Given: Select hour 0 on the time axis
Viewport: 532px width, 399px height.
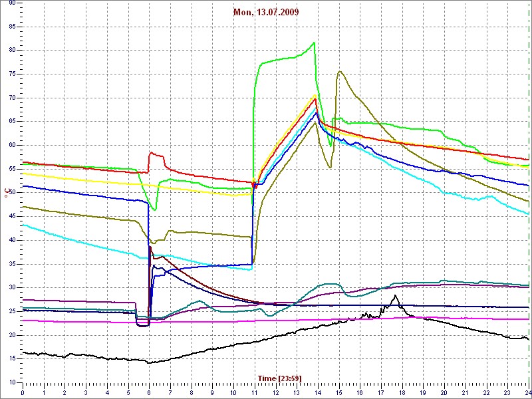Looking at the screenshot, I should point(23,392).
